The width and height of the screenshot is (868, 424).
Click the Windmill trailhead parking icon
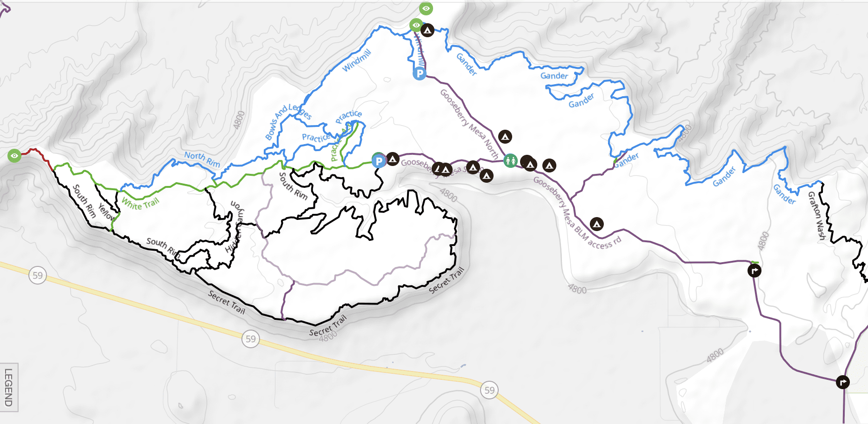pyautogui.click(x=420, y=73)
